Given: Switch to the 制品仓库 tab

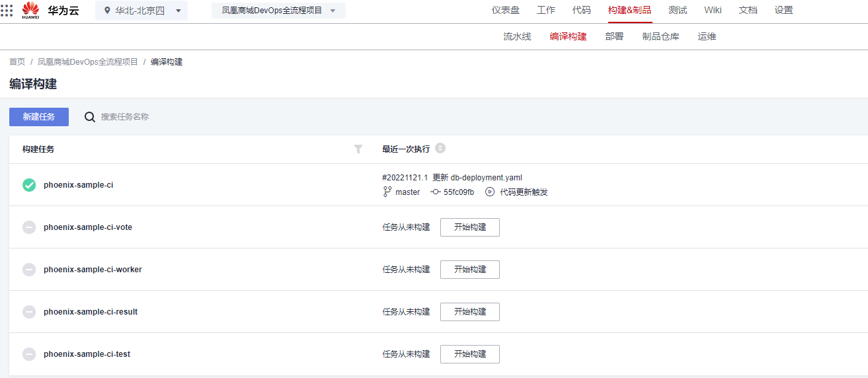Looking at the screenshot, I should point(660,36).
